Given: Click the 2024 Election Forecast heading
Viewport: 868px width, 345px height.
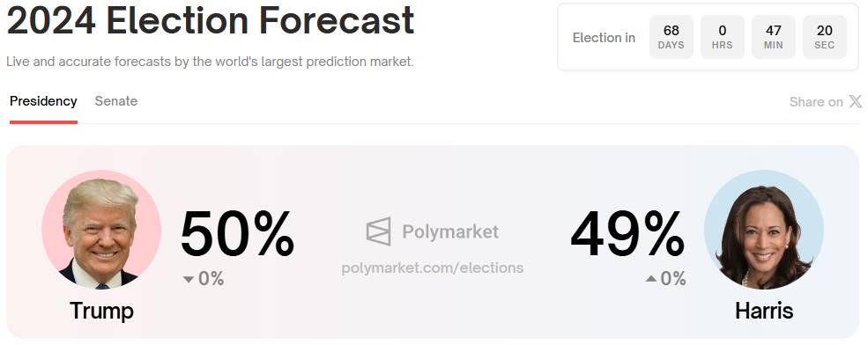Looking at the screenshot, I should [211, 20].
